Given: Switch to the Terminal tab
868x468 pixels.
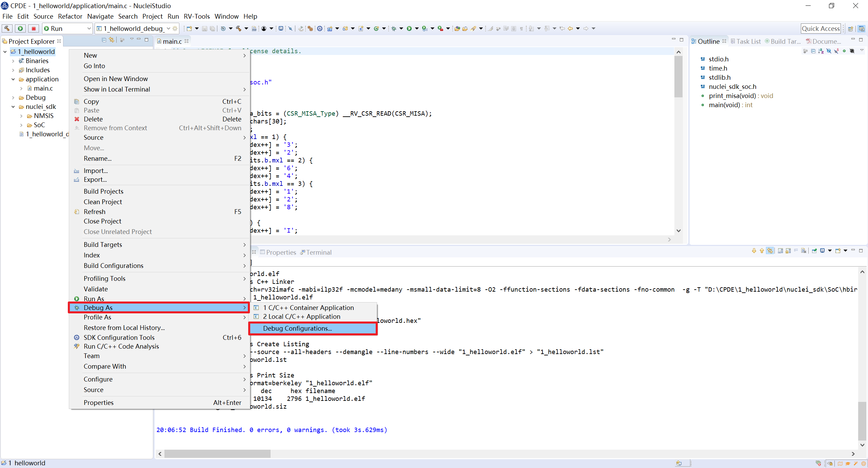Looking at the screenshot, I should (316, 252).
